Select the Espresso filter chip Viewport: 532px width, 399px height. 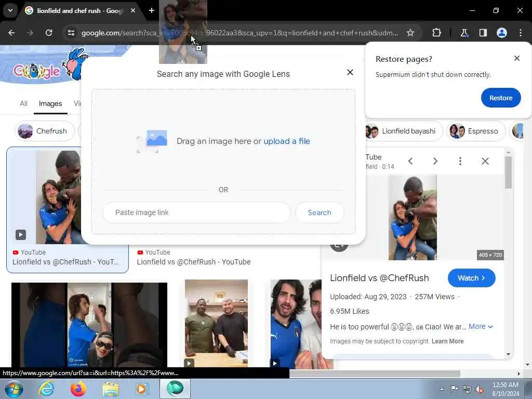click(x=475, y=131)
